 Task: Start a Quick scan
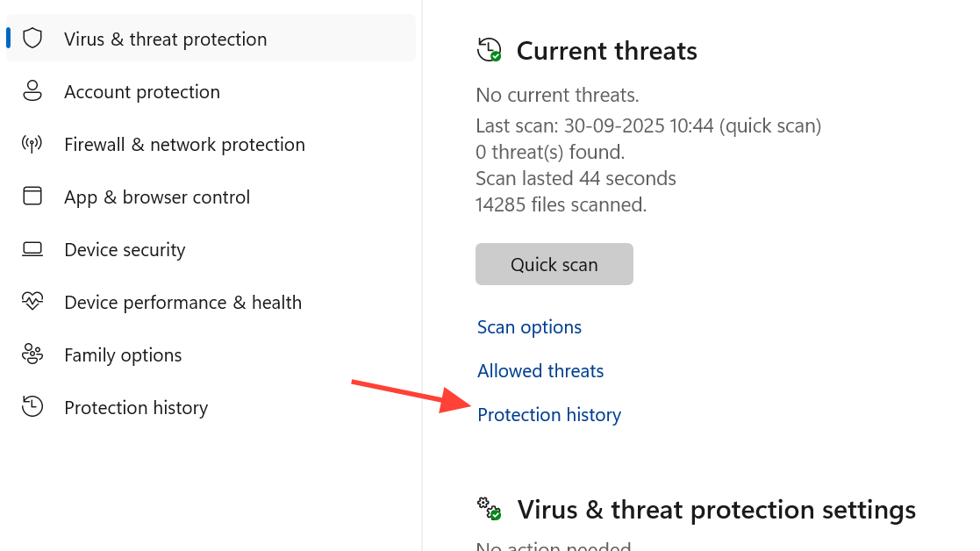[x=554, y=264]
